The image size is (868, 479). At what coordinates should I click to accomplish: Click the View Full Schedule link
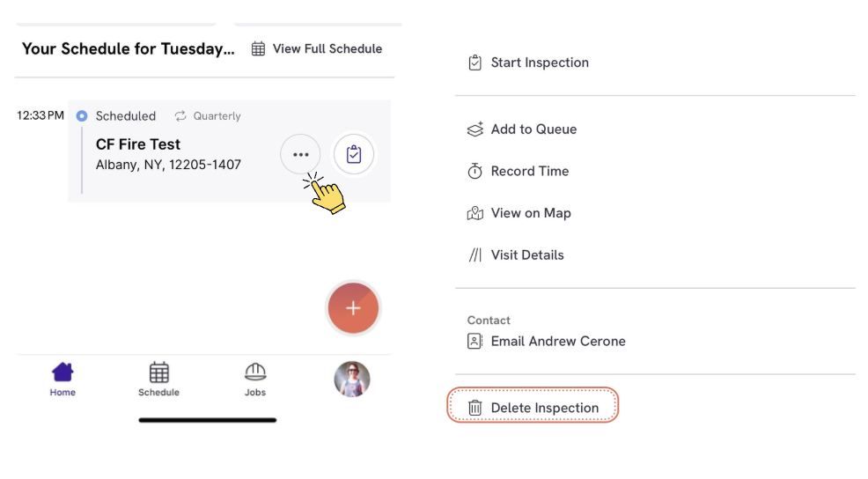(x=327, y=48)
